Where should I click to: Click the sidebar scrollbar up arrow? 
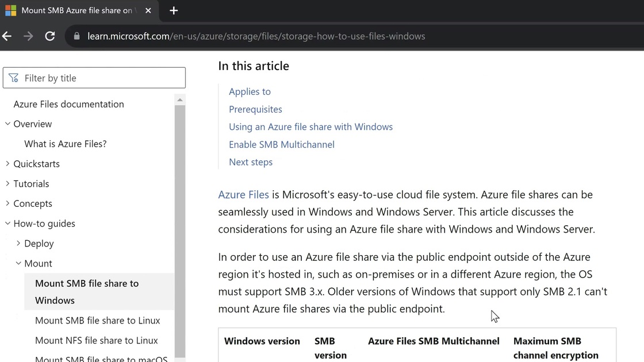pyautogui.click(x=180, y=100)
